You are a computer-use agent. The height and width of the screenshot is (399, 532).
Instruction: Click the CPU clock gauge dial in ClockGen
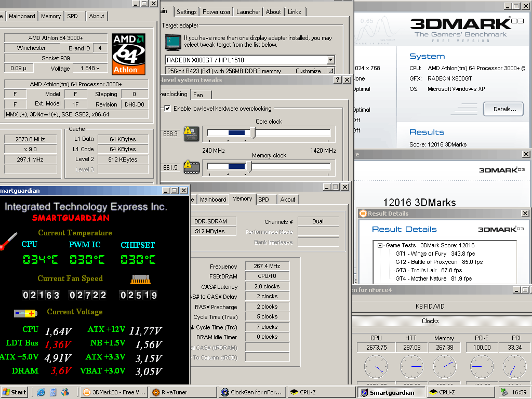tap(376, 366)
